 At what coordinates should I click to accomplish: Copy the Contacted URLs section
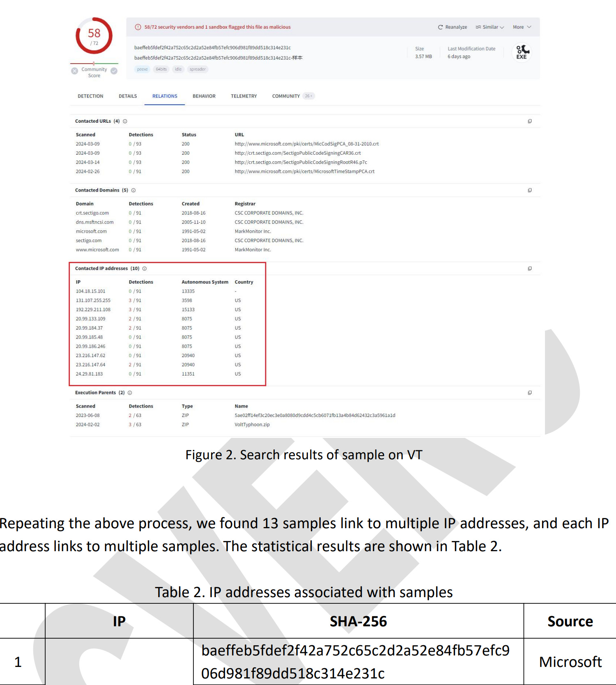point(530,121)
